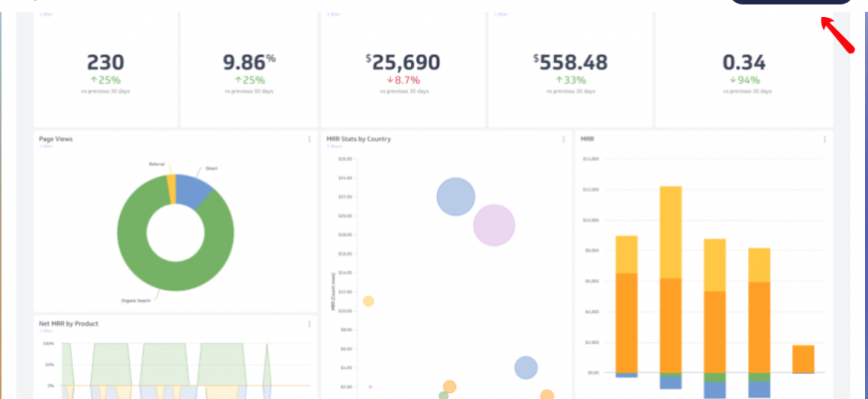Click the $25,690 metric card

(402, 70)
